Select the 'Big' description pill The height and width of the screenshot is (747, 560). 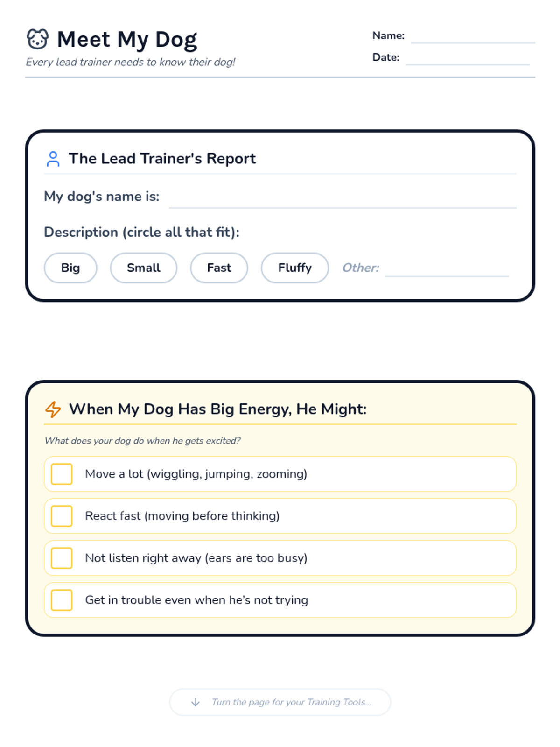[x=70, y=268]
